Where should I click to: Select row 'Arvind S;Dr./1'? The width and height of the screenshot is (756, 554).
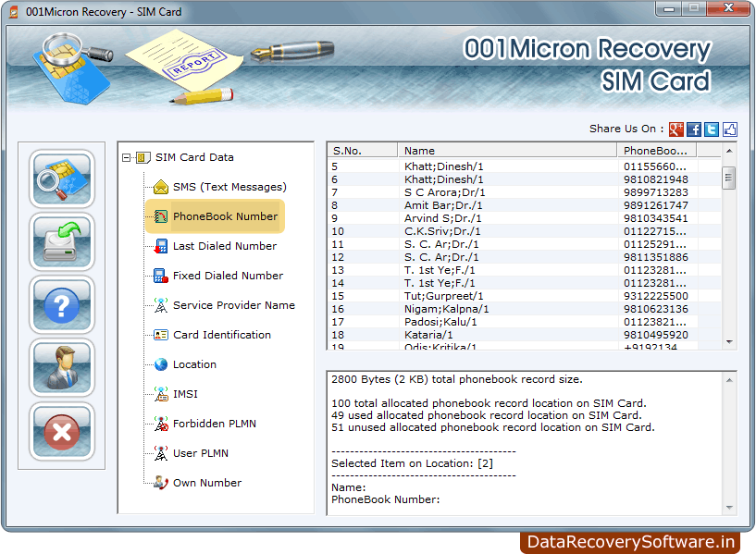pyautogui.click(x=525, y=218)
